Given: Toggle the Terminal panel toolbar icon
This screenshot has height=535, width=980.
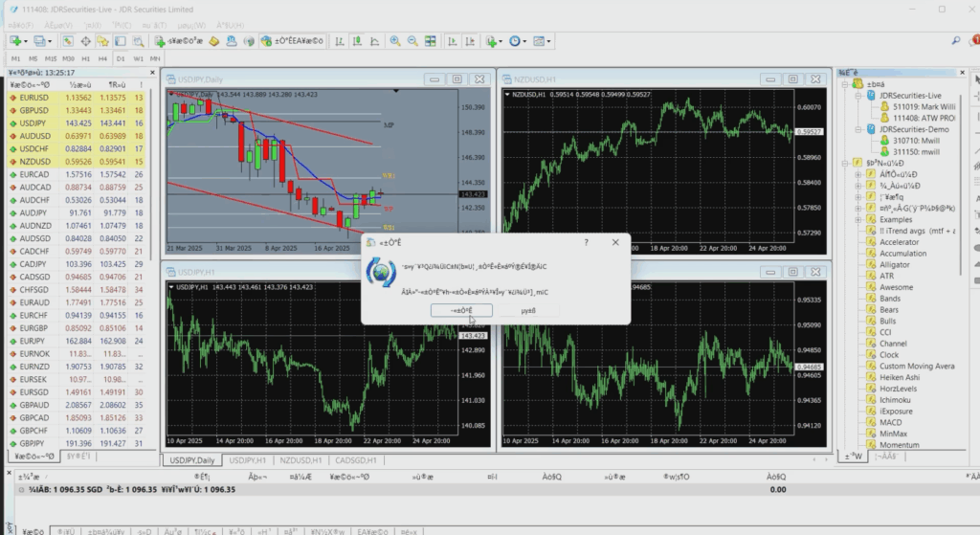Looking at the screenshot, I should 120,41.
